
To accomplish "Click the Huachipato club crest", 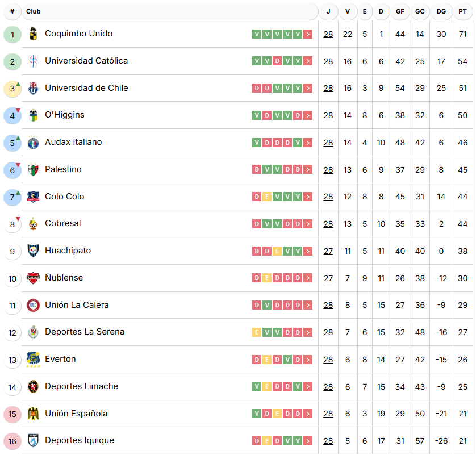I will pyautogui.click(x=33, y=251).
